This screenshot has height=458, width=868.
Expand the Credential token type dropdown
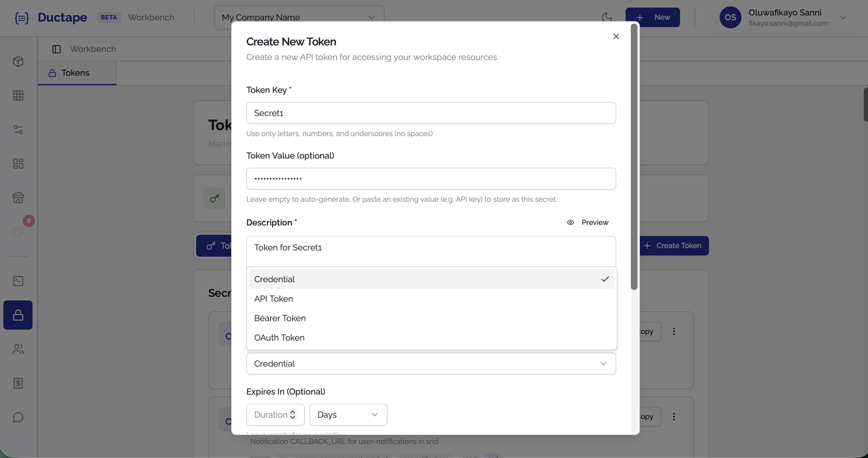[431, 363]
